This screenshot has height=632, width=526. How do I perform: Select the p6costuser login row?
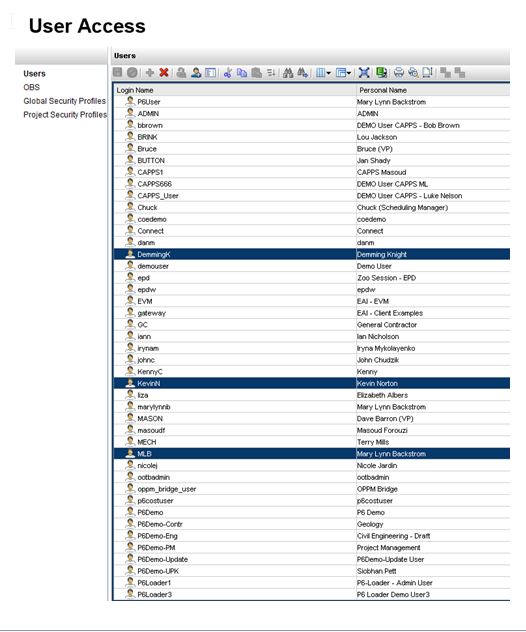tap(311, 501)
